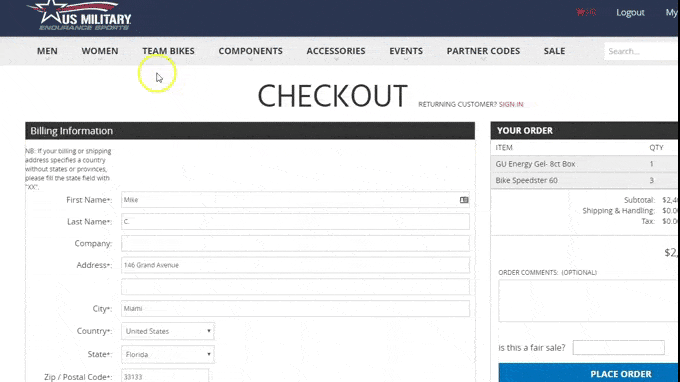Open the PARTNER CODES menu
This screenshot has height=382, width=680.
pyautogui.click(x=483, y=51)
